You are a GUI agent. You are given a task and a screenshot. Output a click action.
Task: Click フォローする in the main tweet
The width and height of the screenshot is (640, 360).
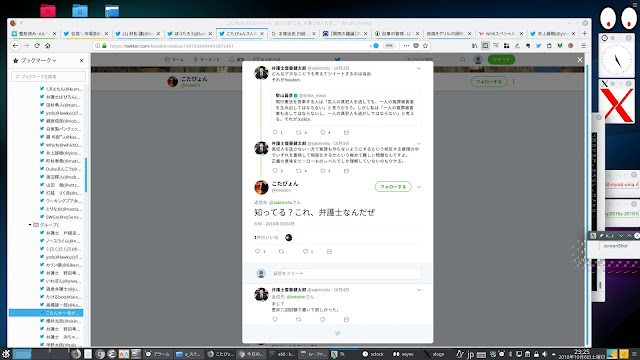393,187
